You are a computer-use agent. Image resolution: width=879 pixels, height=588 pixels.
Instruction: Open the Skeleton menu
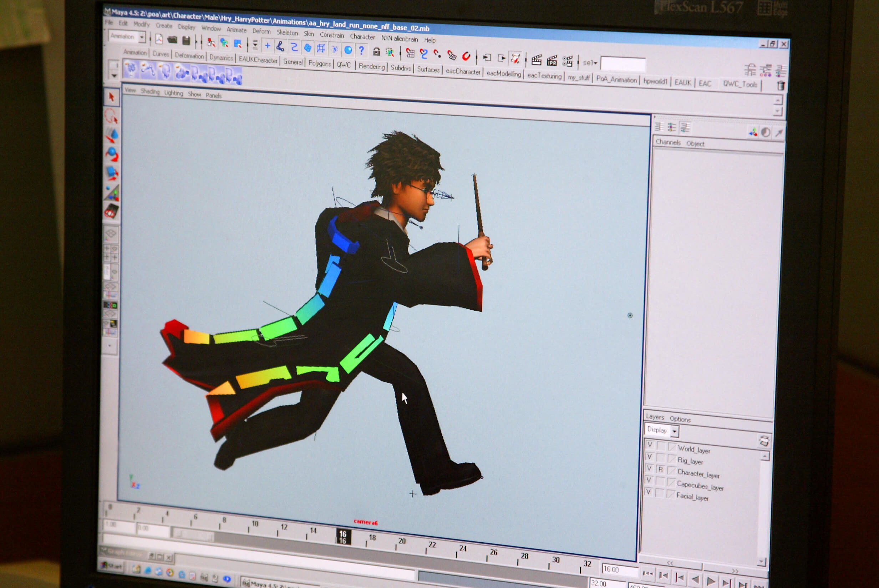tap(287, 32)
